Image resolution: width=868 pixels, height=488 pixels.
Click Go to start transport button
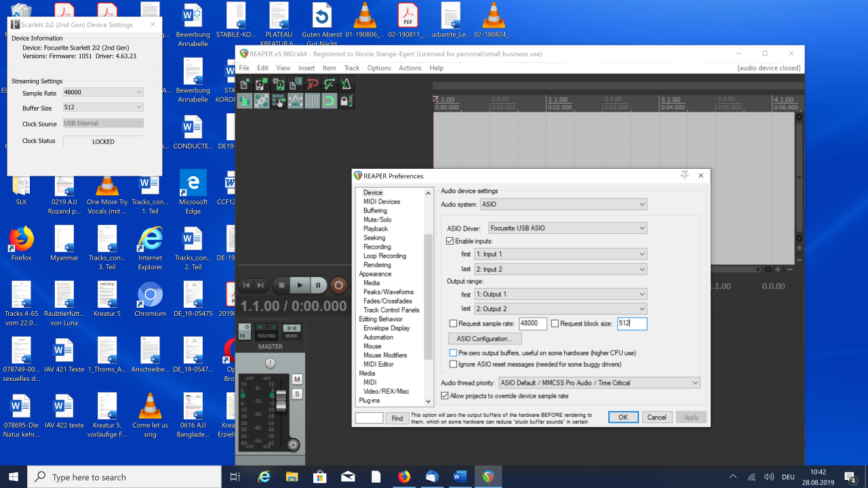click(x=247, y=285)
